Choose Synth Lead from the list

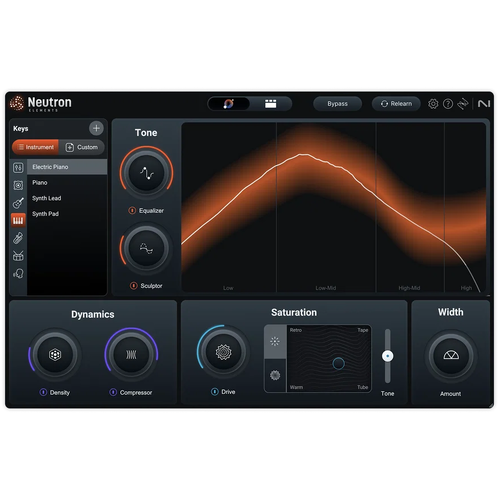67,198
